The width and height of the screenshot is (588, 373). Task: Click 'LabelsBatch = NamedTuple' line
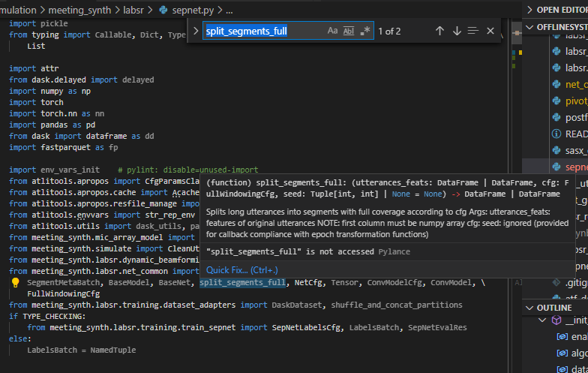click(81, 350)
